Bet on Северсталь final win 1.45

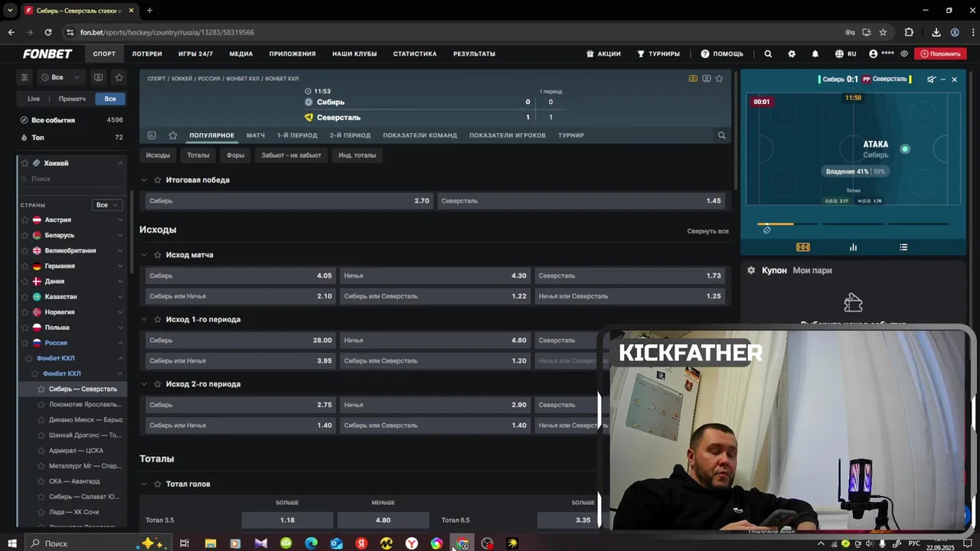point(581,201)
